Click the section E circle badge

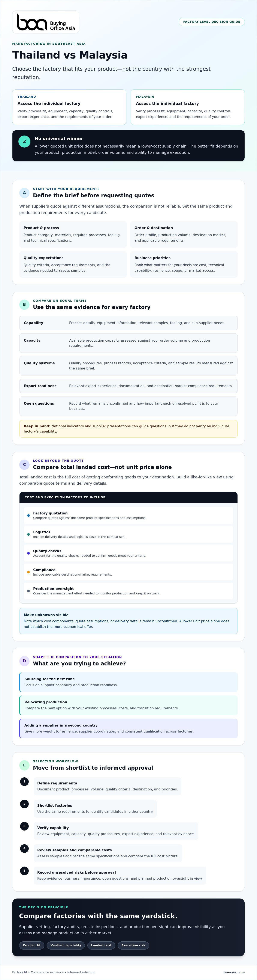[x=24, y=765]
